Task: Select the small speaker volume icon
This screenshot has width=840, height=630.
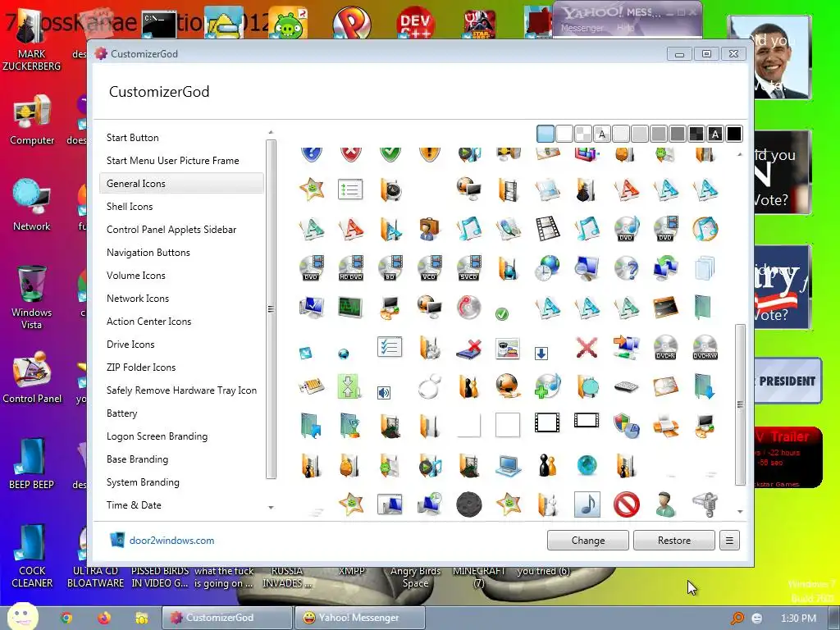Action: pos(384,393)
